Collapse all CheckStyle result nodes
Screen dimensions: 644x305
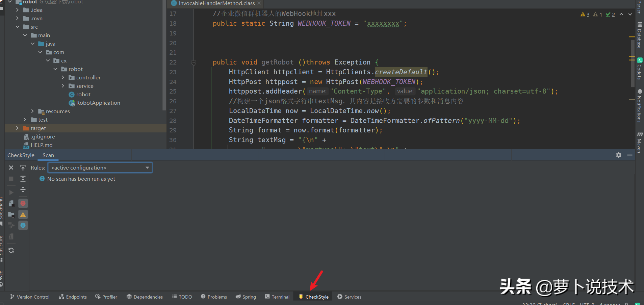23,190
